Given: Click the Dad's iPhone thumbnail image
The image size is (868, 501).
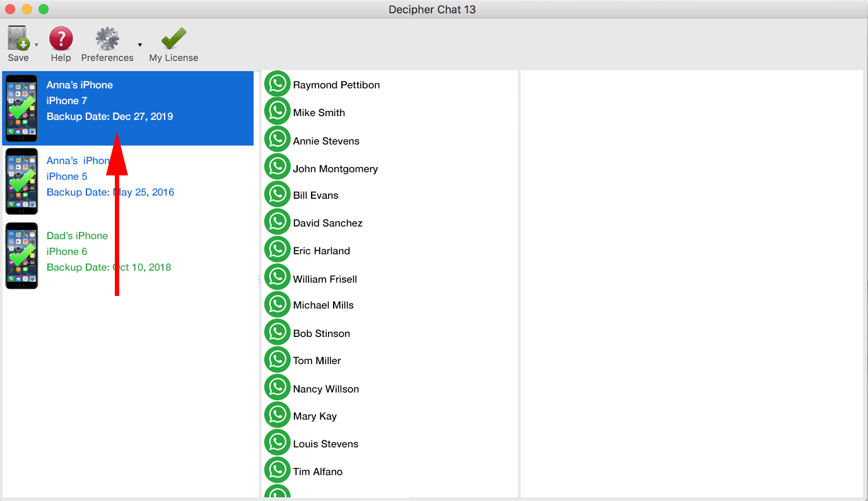Looking at the screenshot, I should [x=22, y=256].
